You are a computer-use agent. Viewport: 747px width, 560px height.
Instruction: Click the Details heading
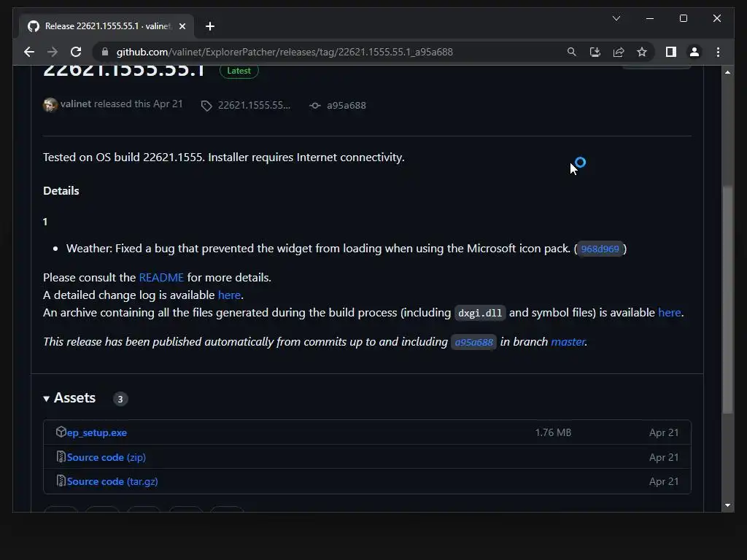click(61, 191)
